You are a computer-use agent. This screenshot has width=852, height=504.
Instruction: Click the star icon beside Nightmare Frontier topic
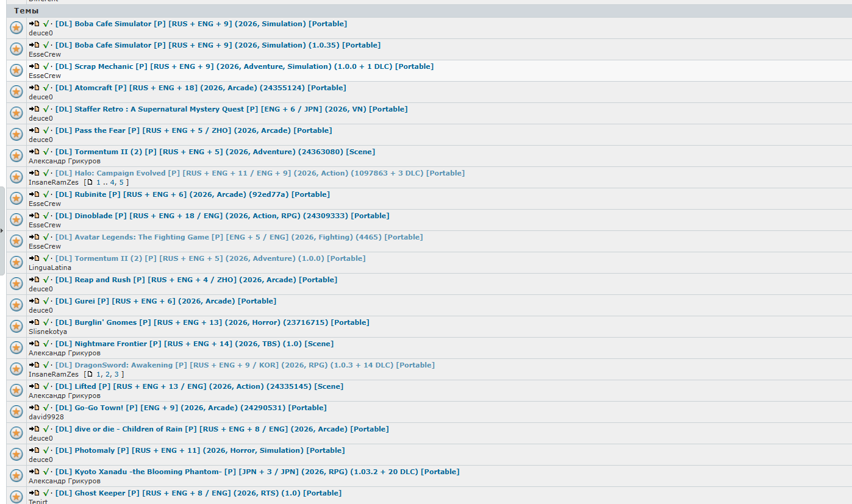click(x=16, y=348)
